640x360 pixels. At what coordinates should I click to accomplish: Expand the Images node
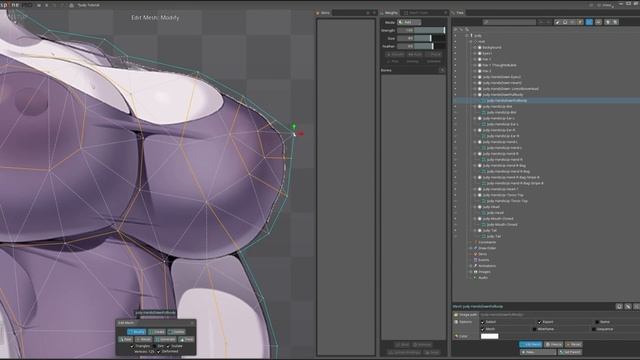click(470, 272)
